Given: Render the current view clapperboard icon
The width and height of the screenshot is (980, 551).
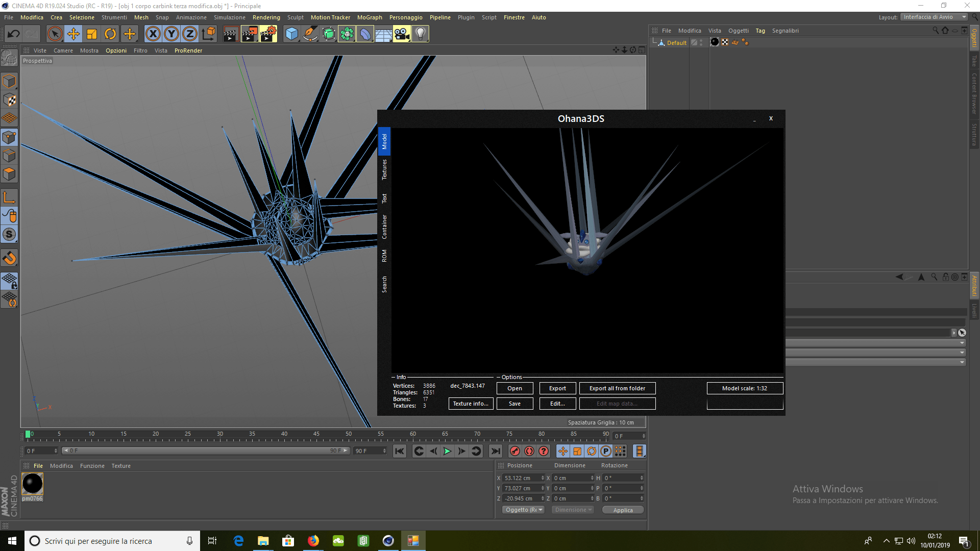Looking at the screenshot, I should tap(231, 34).
